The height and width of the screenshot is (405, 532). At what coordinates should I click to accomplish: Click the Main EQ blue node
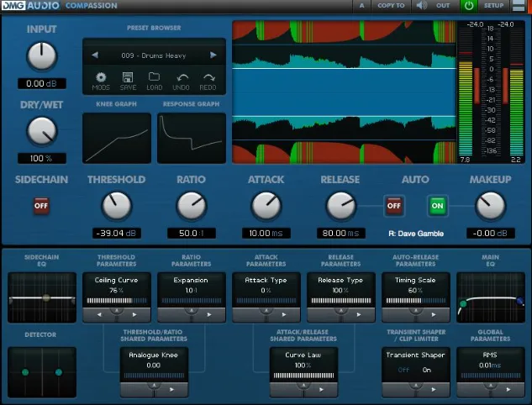(x=519, y=301)
